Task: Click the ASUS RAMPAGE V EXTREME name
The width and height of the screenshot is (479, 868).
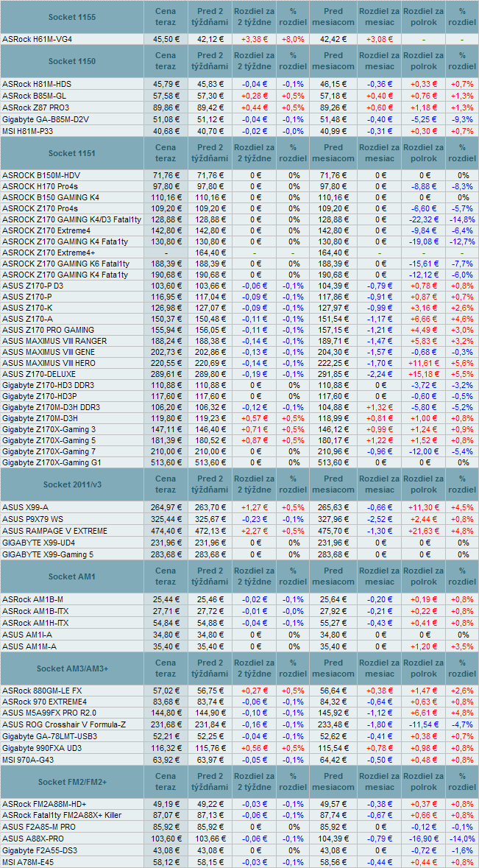Action: click(56, 530)
